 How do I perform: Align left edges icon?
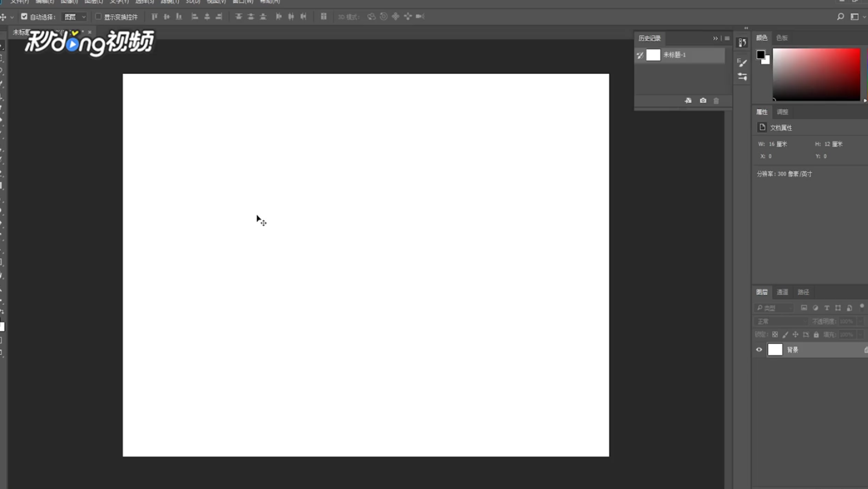pos(195,16)
